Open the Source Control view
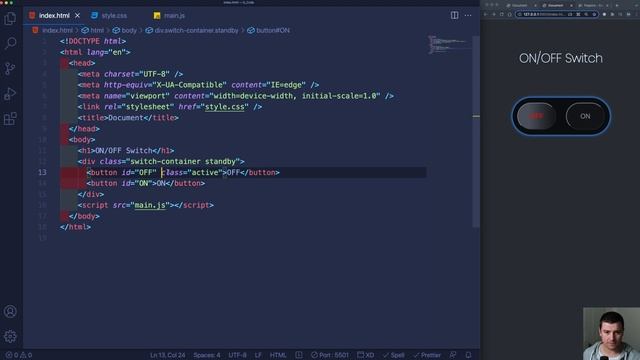Viewport: 640px width, 360px height. point(10,69)
